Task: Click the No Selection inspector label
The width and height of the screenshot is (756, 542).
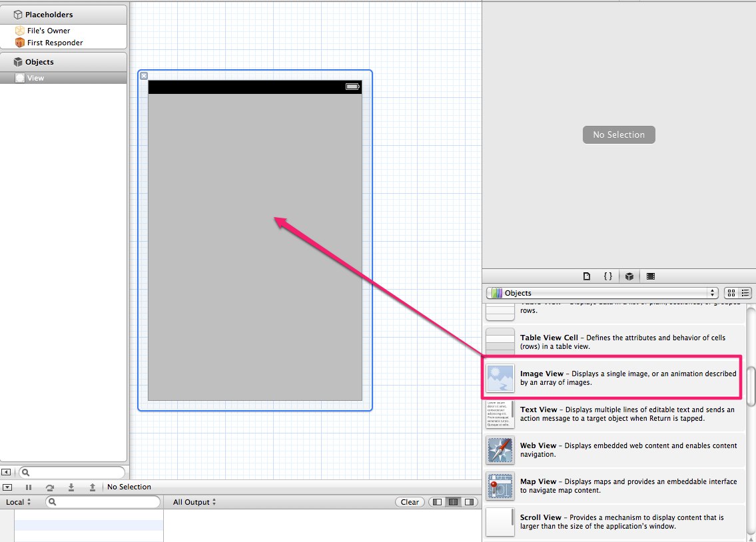Action: (619, 135)
